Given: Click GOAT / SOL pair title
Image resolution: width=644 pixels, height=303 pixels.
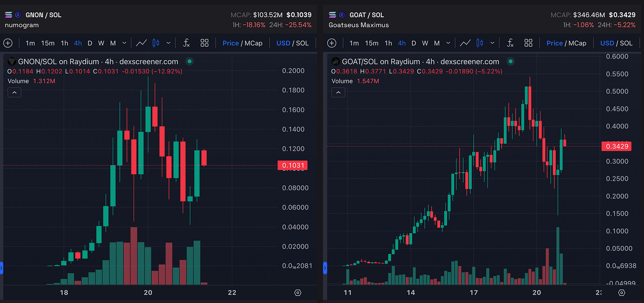Looking at the screenshot, I should pos(366,15).
